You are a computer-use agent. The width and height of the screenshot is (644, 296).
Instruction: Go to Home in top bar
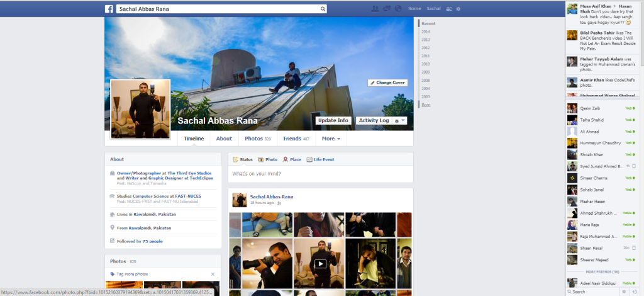[414, 9]
